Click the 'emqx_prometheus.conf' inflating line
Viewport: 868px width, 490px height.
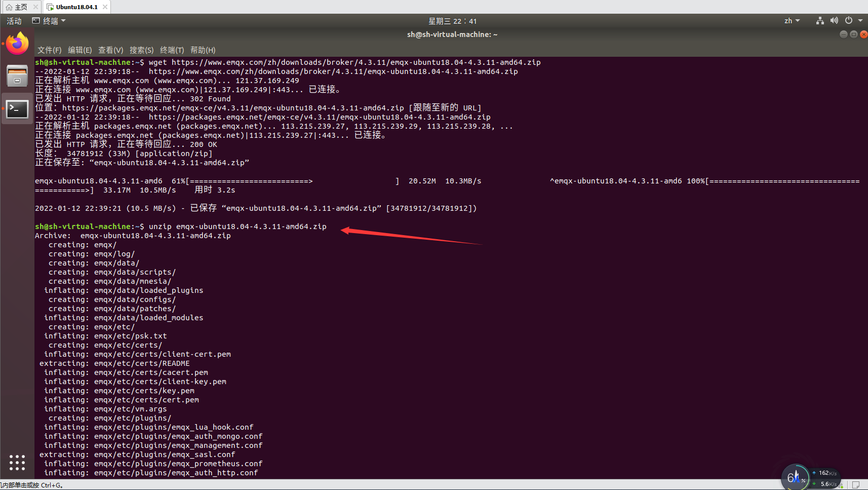point(153,464)
